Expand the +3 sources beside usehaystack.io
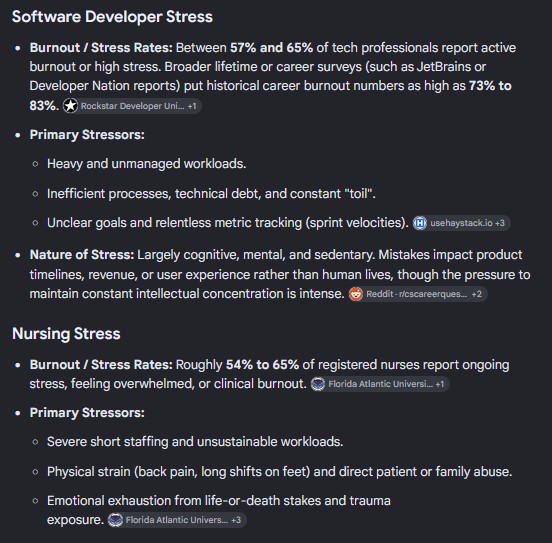Viewport: 552px width, 543px height. (500, 223)
